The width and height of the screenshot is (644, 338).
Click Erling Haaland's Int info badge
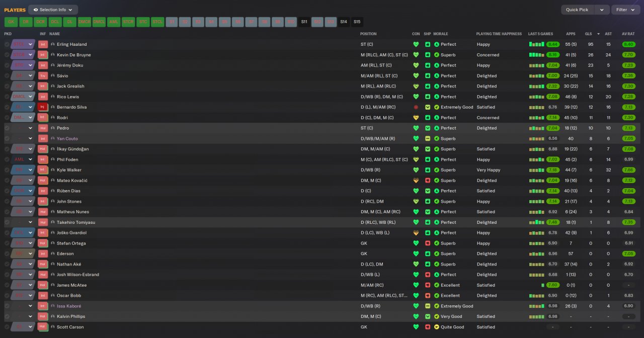[43, 44]
